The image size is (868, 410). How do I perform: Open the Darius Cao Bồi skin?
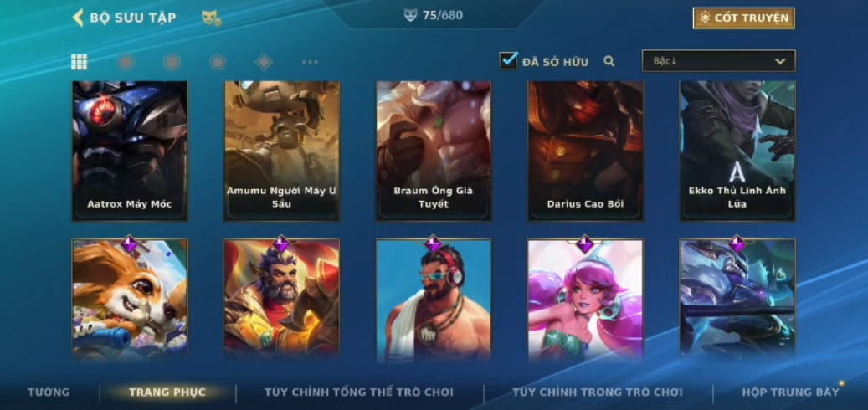tap(585, 151)
